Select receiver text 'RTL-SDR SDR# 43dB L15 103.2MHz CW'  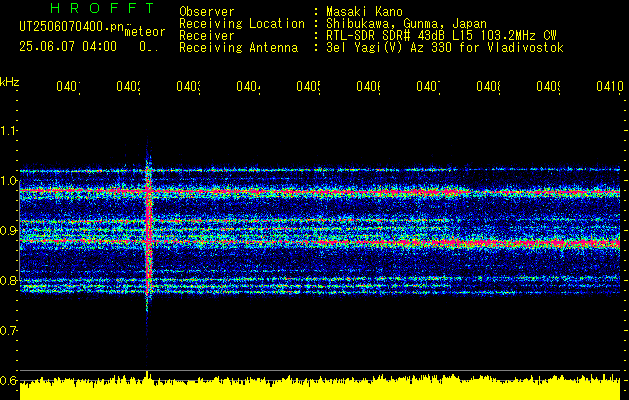coord(441,36)
